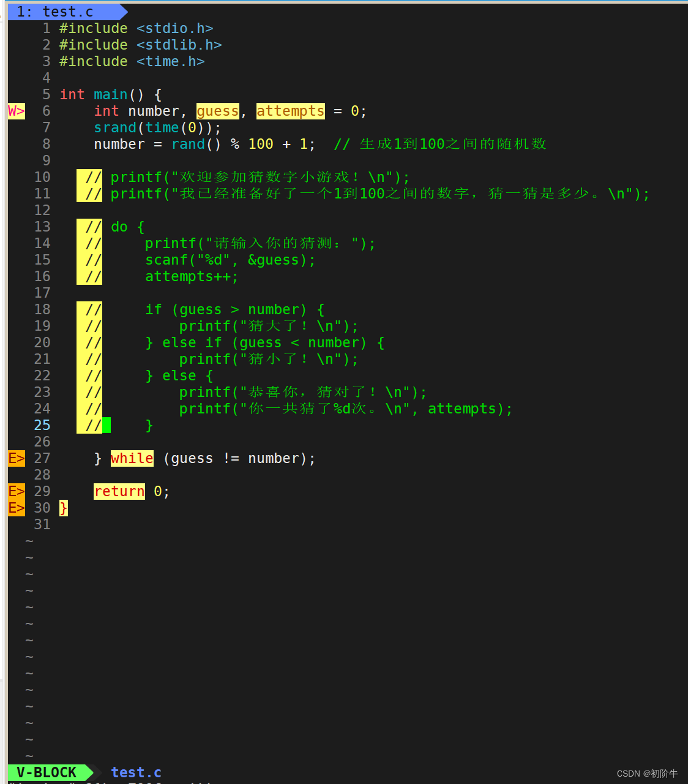Click the Chinese comment at the end of line 8
688x784 pixels.
click(439, 144)
